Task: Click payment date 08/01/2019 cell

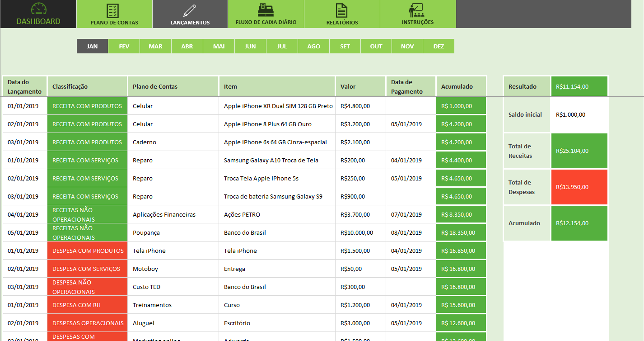Action: (411, 232)
